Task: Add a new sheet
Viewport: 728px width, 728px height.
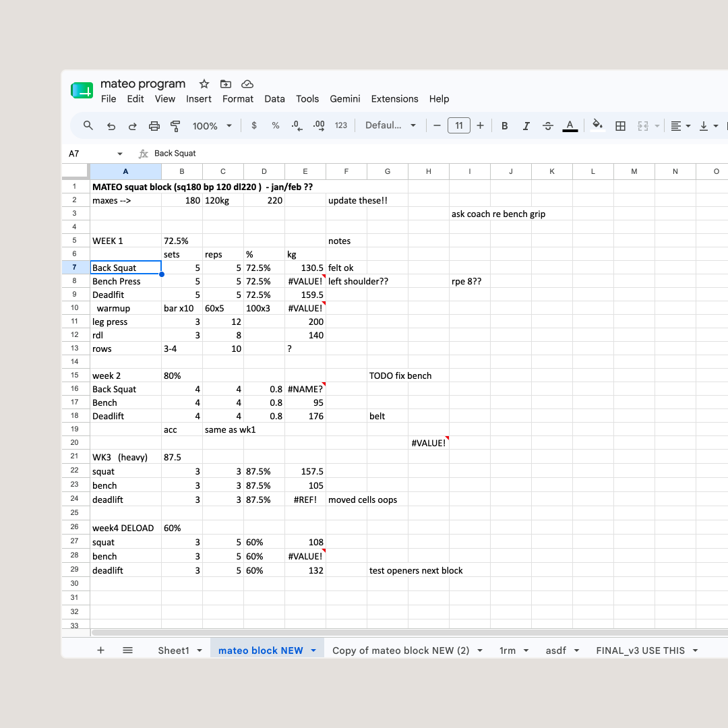Action: (x=100, y=650)
